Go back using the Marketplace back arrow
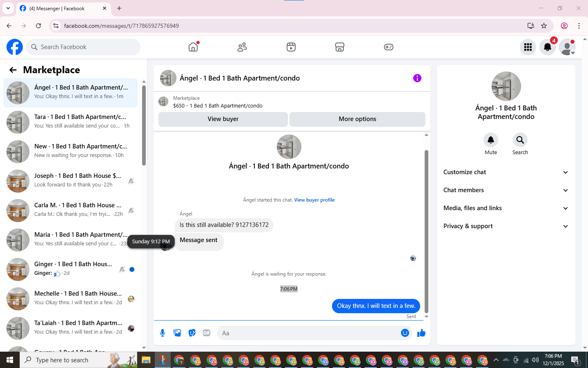588x368 pixels. coord(13,70)
